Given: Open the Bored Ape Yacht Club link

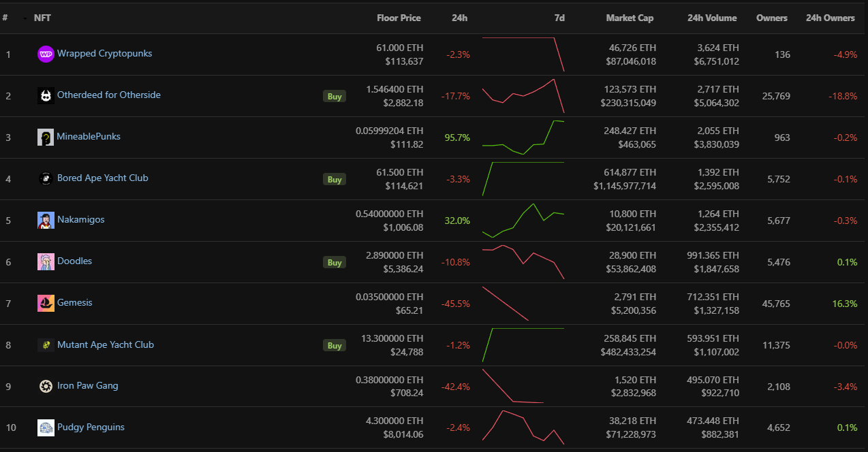Looking at the screenshot, I should 102,178.
